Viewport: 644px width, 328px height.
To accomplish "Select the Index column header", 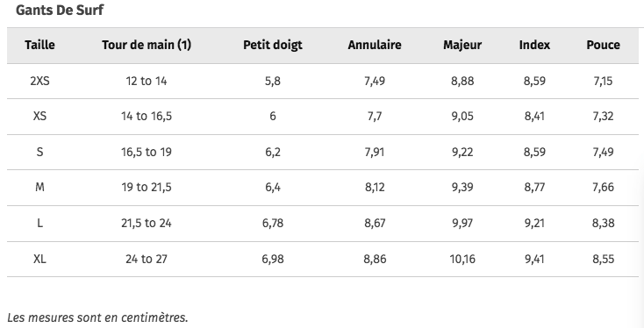I will click(534, 45).
